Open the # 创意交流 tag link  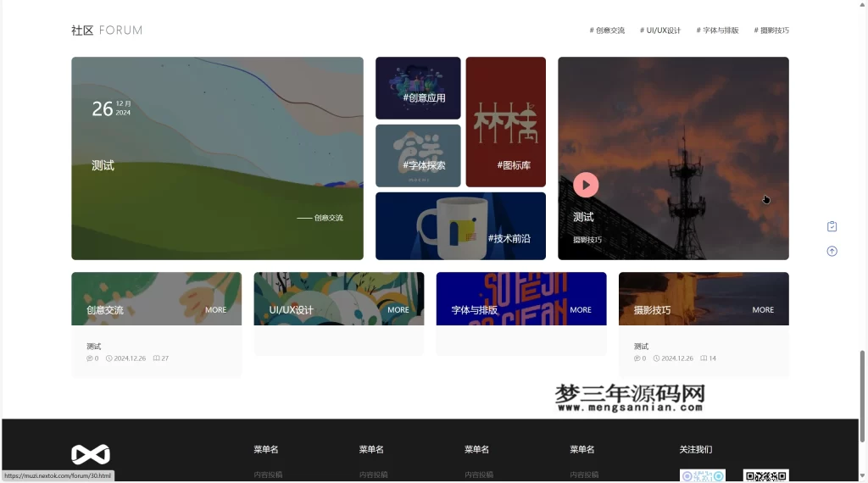[607, 31]
